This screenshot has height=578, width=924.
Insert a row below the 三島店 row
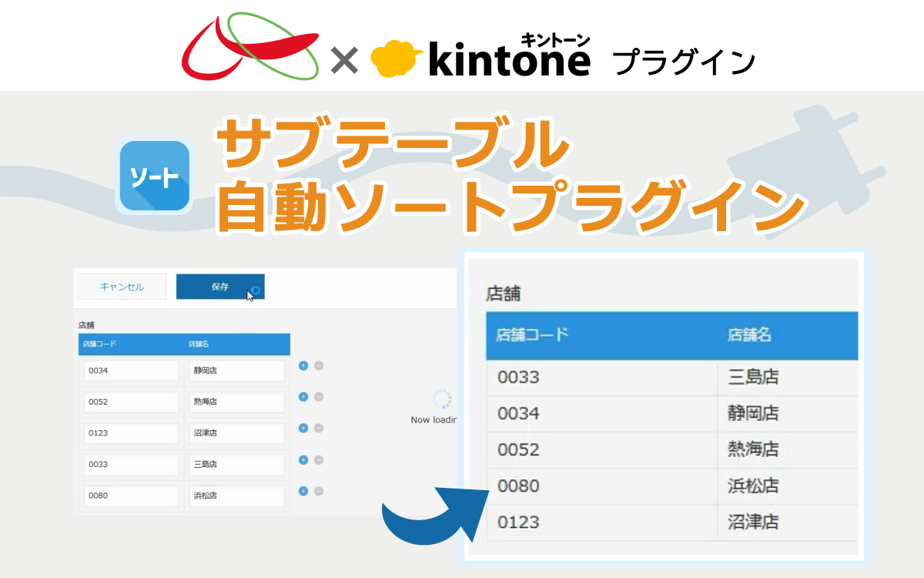pos(303,459)
